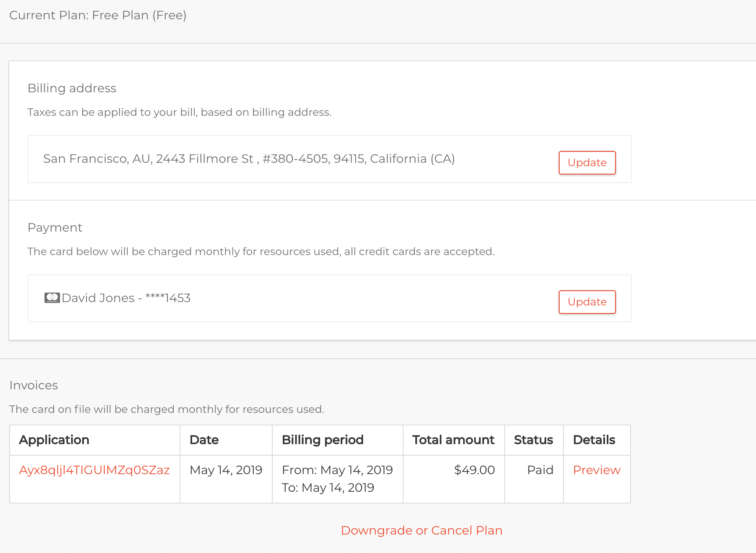Viewport: 756px width, 553px height.
Task: Update the David Jones payment card
Action: [587, 302]
